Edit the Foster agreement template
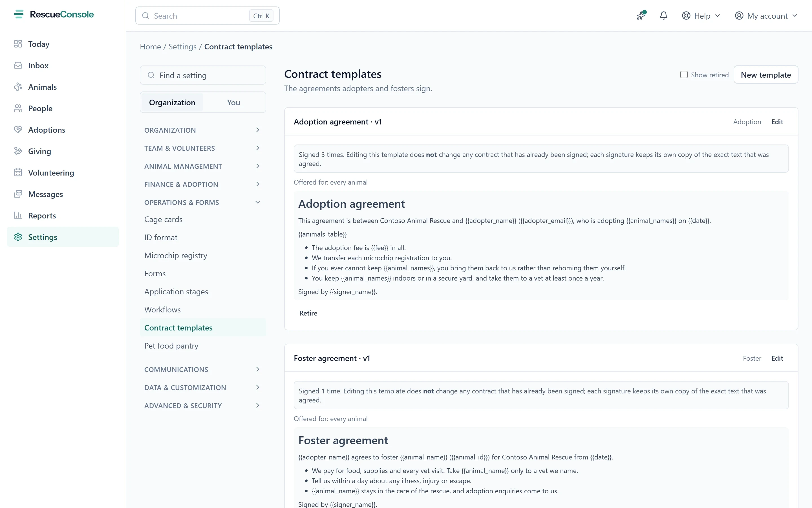The height and width of the screenshot is (508, 812). coord(777,358)
